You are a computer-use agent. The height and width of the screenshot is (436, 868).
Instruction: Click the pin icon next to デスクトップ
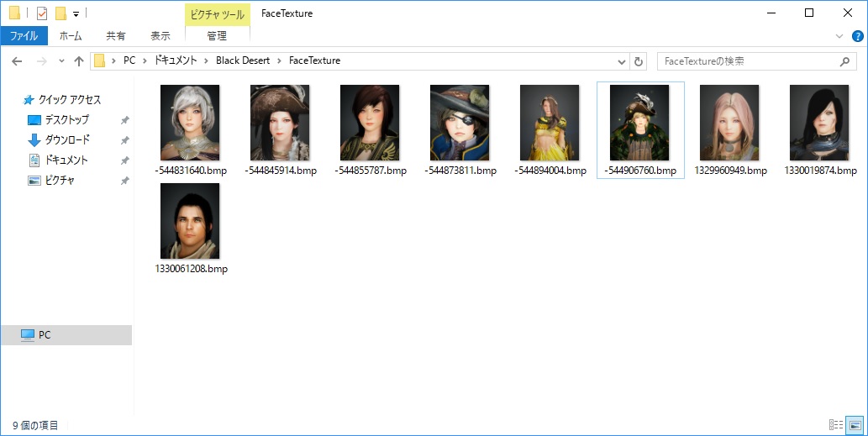[124, 120]
